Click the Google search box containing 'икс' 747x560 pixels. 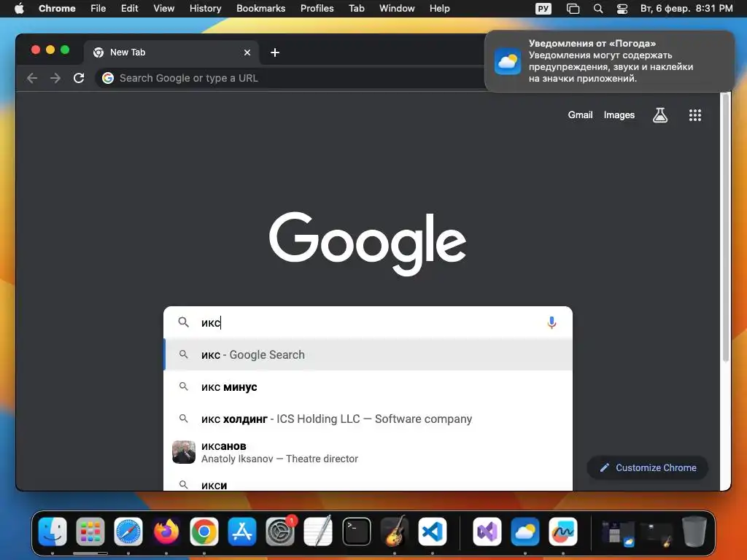tap(368, 323)
